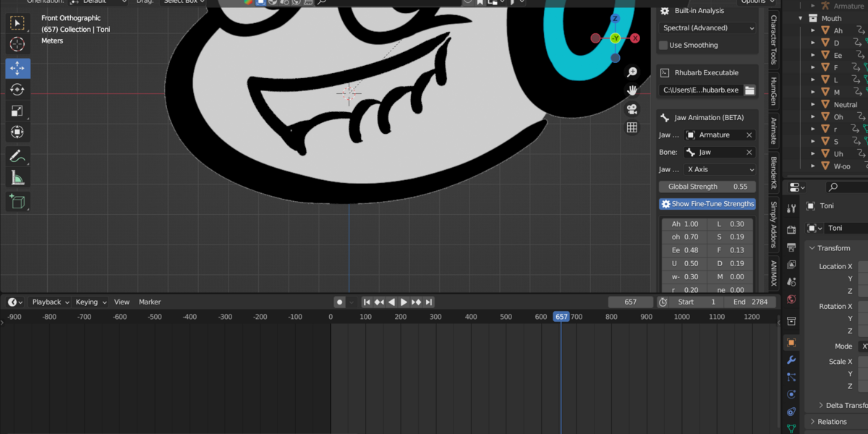Select the Scale tool
The image size is (868, 434).
pyautogui.click(x=17, y=111)
